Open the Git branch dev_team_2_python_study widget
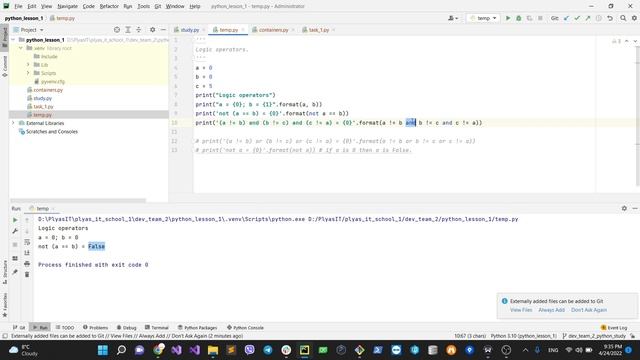 click(x=594, y=336)
